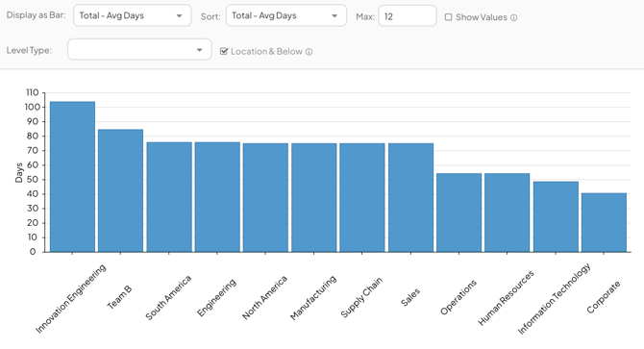Select the Supply Chain bar

click(362, 197)
